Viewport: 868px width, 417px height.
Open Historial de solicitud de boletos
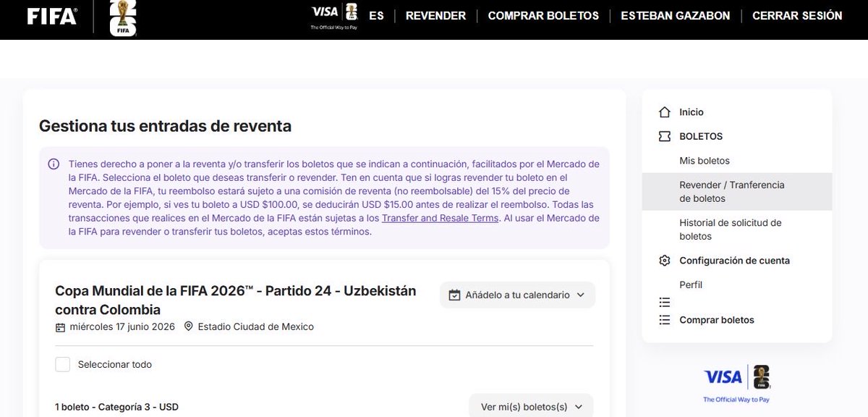pyautogui.click(x=731, y=229)
